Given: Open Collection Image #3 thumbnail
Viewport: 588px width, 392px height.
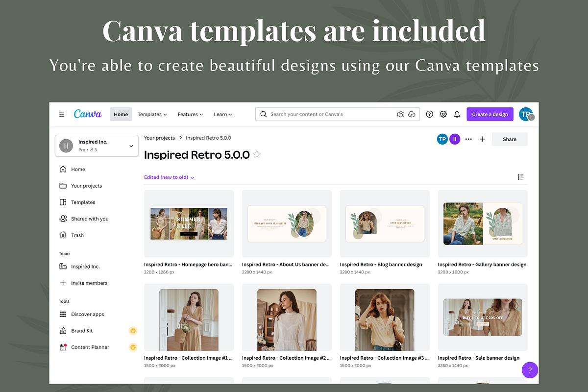Looking at the screenshot, I should (x=385, y=317).
